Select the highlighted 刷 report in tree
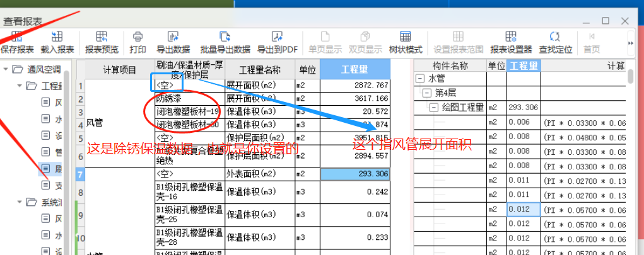 click(51, 169)
